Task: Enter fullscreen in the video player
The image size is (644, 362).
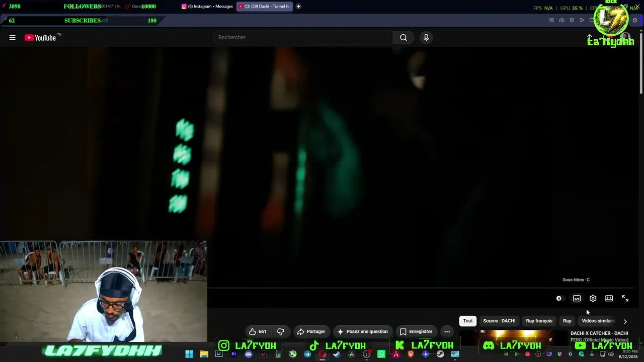Action: point(625,299)
